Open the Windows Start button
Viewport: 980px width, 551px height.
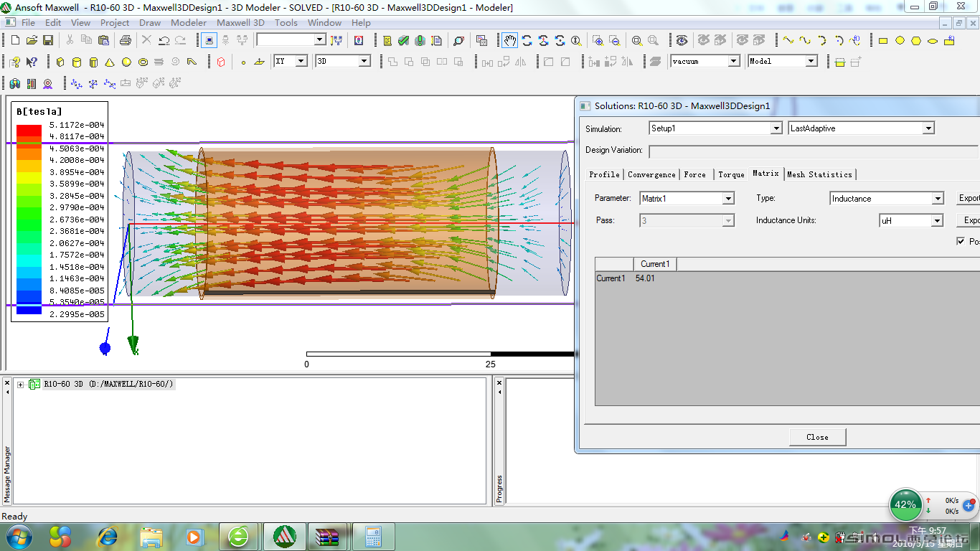18,536
